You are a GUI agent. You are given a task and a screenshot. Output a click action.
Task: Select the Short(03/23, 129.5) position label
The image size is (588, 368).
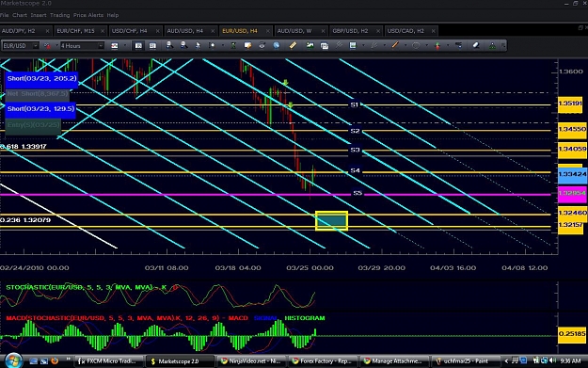[x=40, y=109]
